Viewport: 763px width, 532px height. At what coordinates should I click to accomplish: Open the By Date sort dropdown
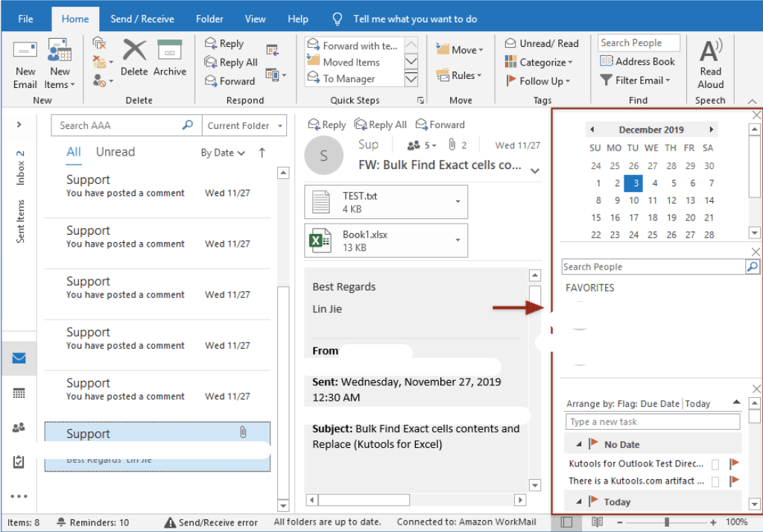(x=222, y=152)
